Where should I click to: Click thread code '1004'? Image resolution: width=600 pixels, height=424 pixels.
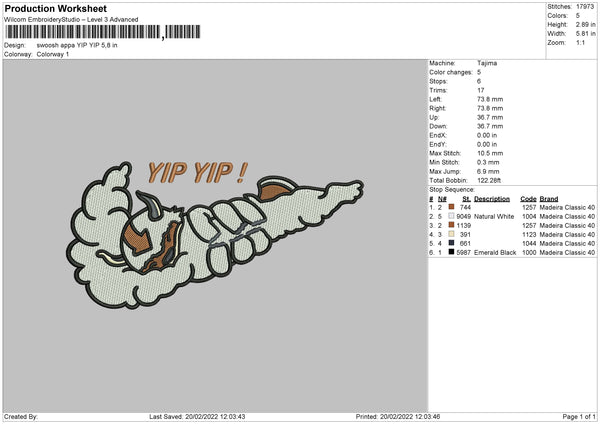[529, 217]
